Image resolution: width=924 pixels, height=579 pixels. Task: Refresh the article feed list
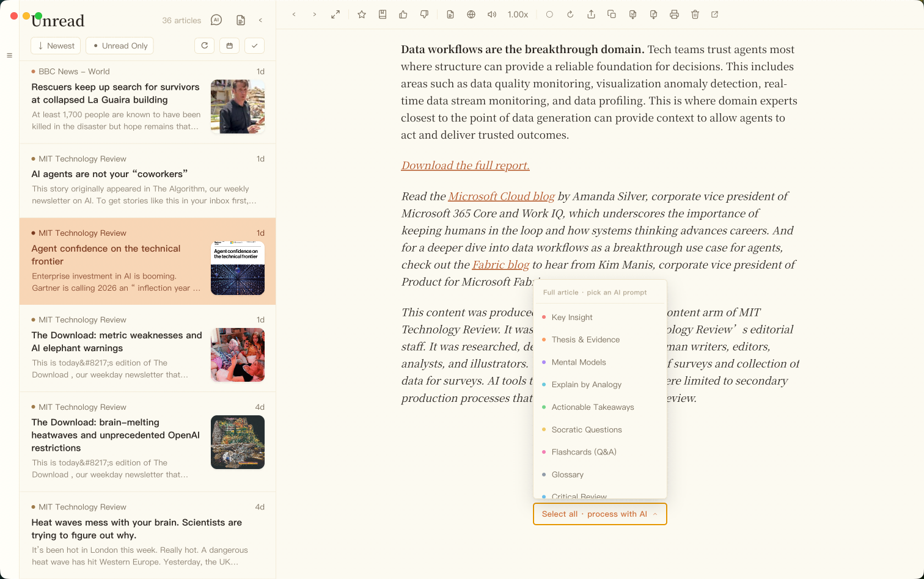204,45
